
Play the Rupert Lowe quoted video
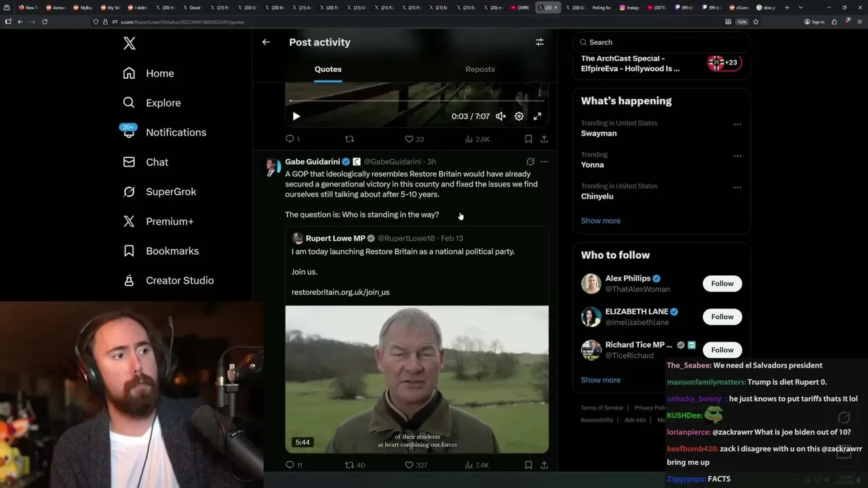(x=417, y=379)
